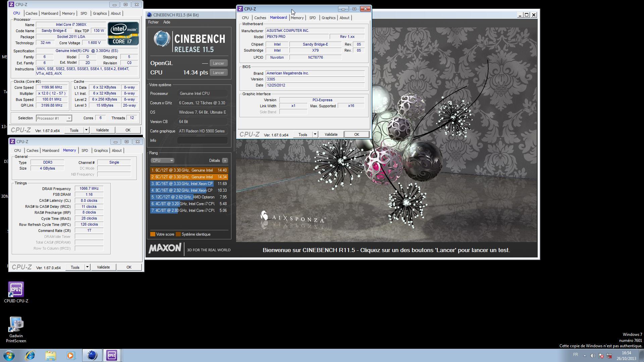This screenshot has height=362, width=644.
Task: Click the orange Votre score legend swatch
Action: (x=153, y=234)
